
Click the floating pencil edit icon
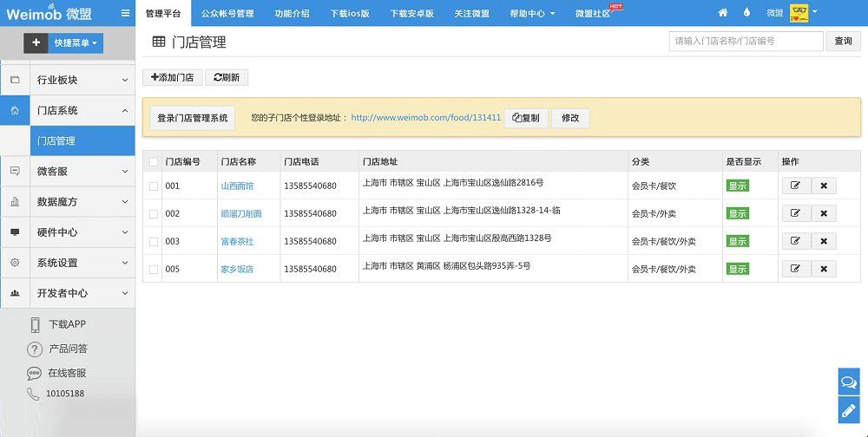tap(849, 410)
